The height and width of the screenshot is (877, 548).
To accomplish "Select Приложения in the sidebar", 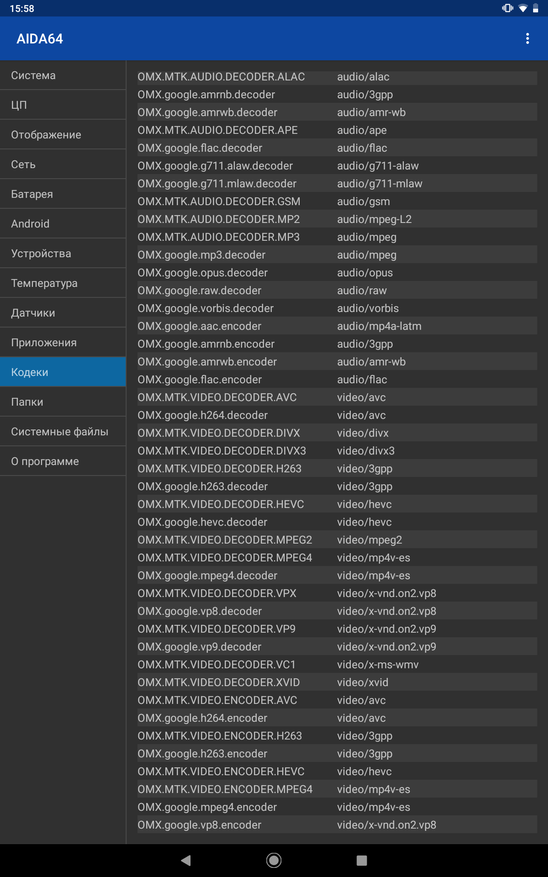I will tap(63, 342).
